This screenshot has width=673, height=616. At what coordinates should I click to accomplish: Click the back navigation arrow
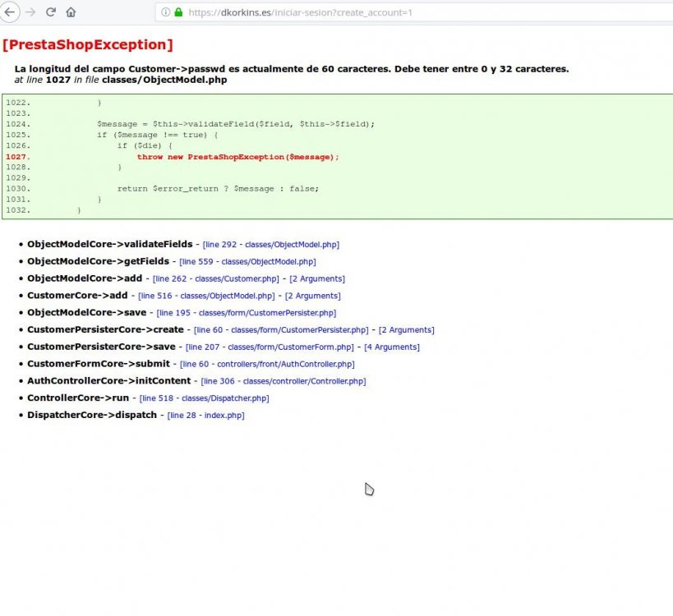tap(10, 12)
